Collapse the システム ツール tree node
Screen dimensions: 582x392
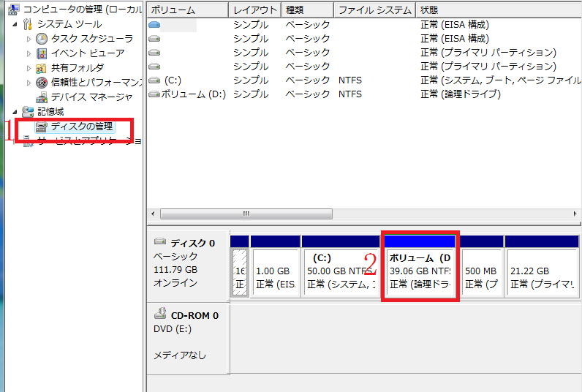[15, 24]
